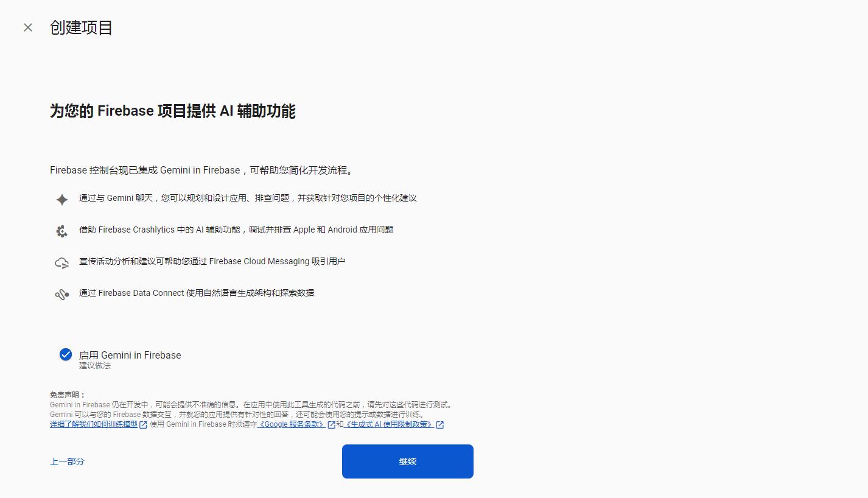Toggle the 启用 Gemini in Firebase checkbox
Viewport: 868px width, 498px height.
(66, 354)
